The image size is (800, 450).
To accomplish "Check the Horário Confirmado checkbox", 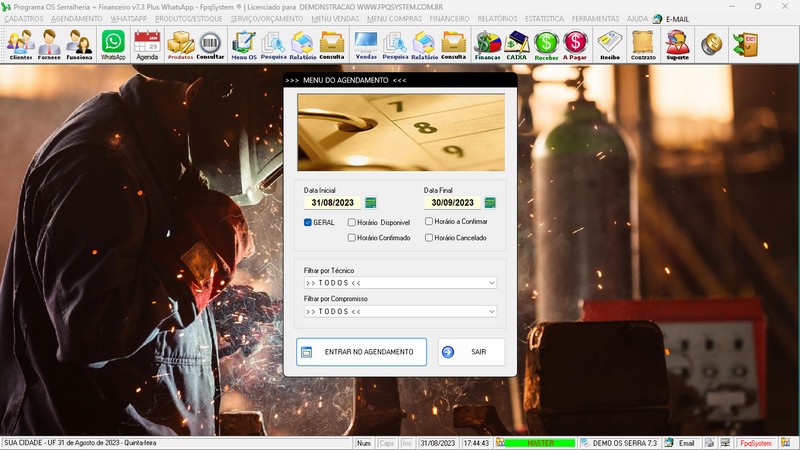I will (352, 238).
